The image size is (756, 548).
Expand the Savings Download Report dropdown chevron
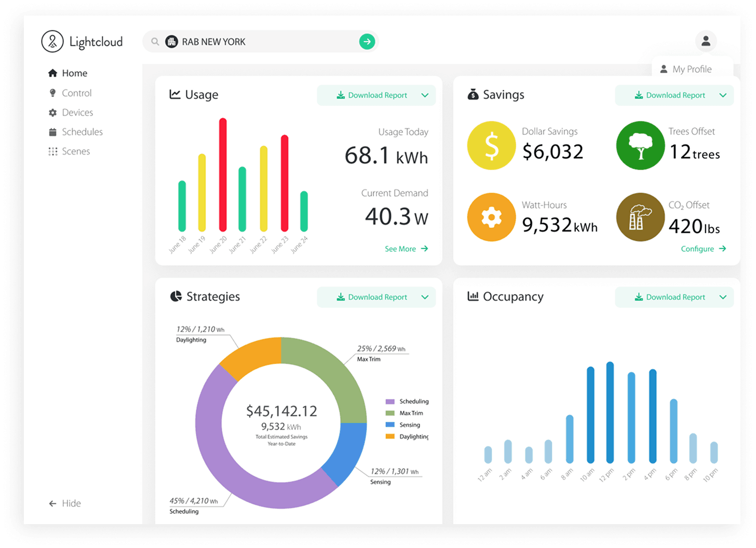coord(723,95)
